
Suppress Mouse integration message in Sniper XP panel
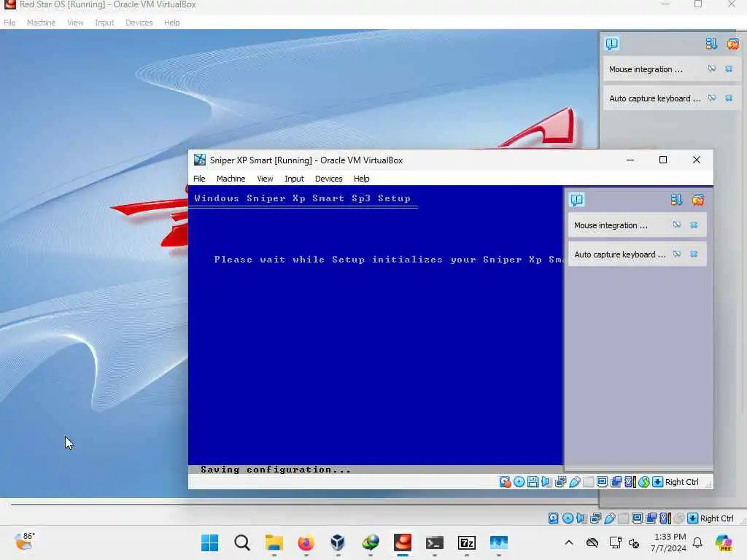pos(676,225)
